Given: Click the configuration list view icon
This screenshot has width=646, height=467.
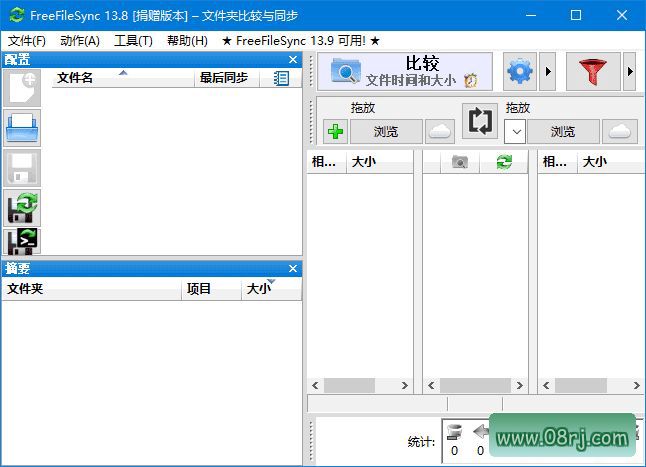Looking at the screenshot, I should (281, 78).
